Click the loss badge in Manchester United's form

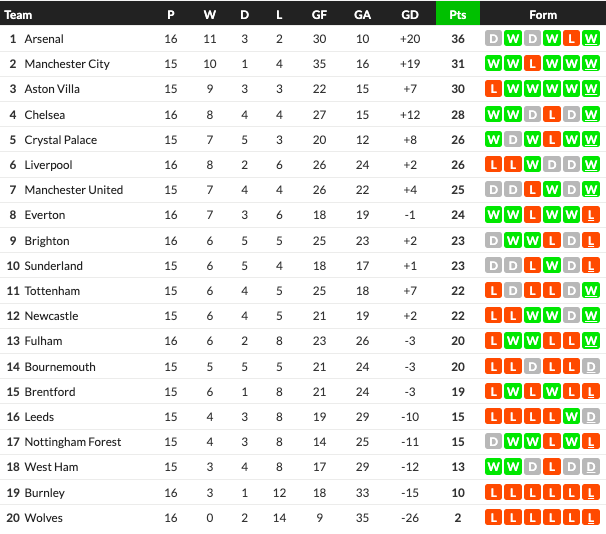(x=532, y=190)
